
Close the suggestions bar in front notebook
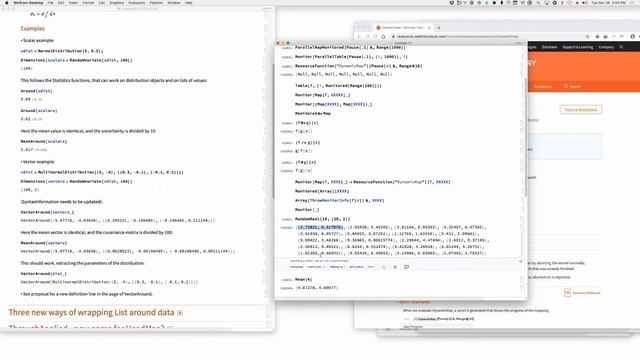coord(520,261)
